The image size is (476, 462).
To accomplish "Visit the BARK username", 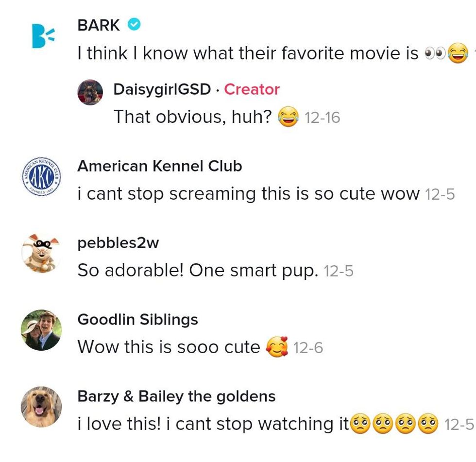I will tap(99, 25).
